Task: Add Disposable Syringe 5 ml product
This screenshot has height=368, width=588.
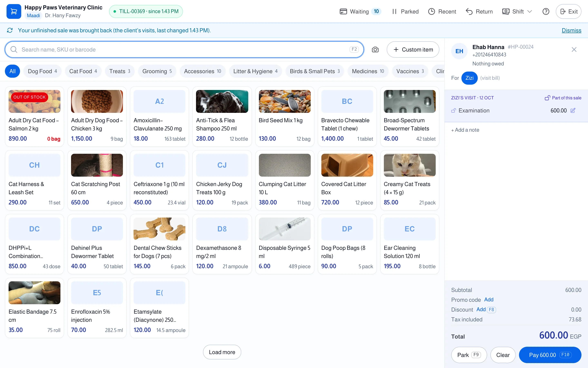Action: click(285, 244)
